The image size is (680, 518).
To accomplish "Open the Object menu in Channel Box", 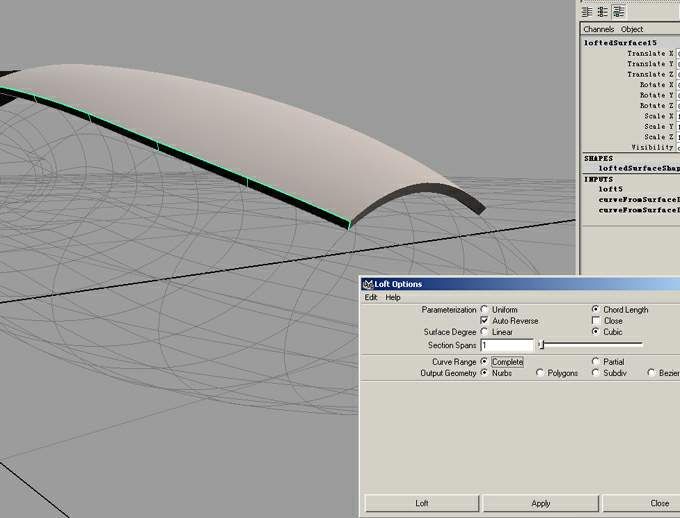I will coord(632,29).
